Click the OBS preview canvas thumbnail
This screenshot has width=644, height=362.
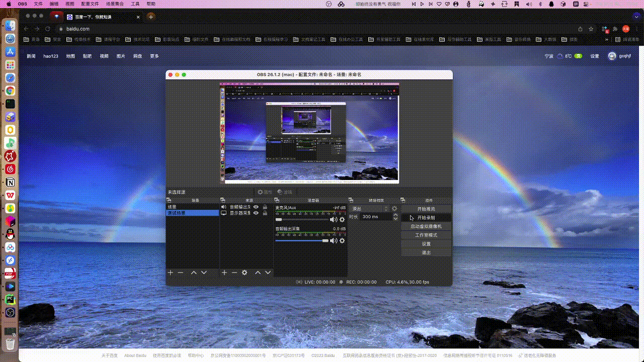pyautogui.click(x=309, y=133)
